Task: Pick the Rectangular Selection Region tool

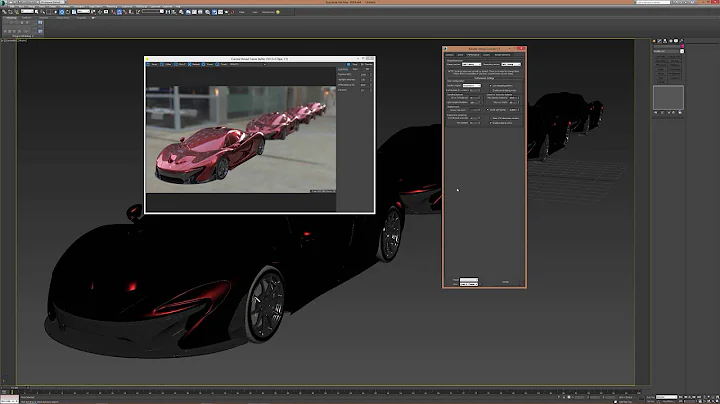Action: point(49,12)
